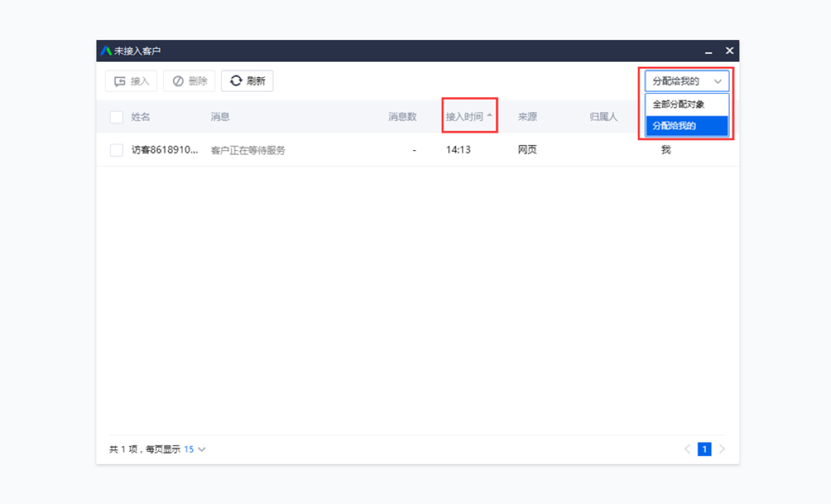The width and height of the screenshot is (831, 504).
Task: Click the previous page arrow
Action: point(687,450)
